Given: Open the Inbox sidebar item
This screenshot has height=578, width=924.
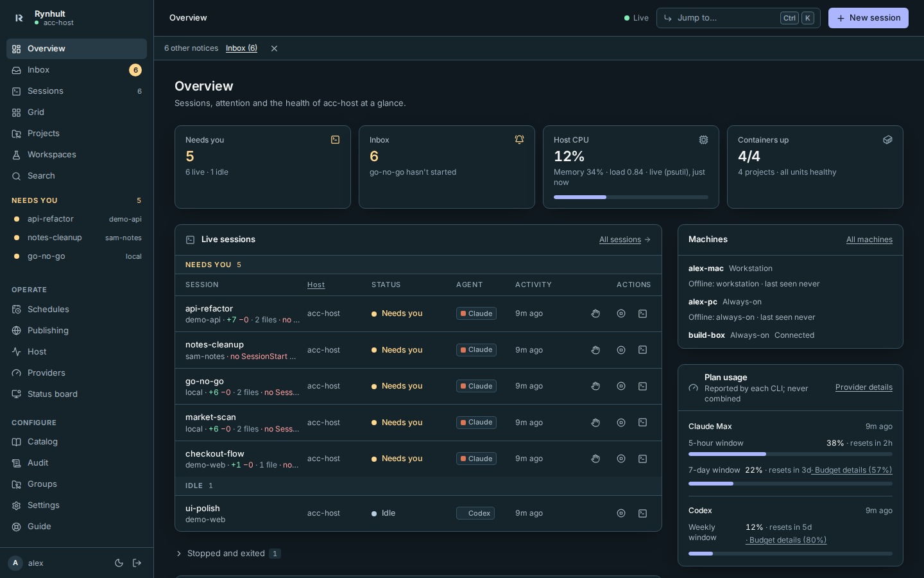Looking at the screenshot, I should click(x=76, y=70).
